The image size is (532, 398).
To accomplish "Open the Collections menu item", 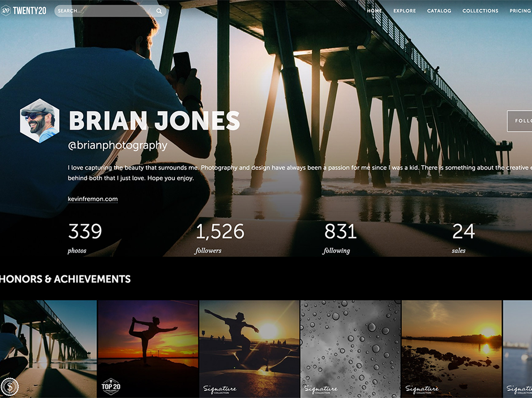I will point(480,11).
